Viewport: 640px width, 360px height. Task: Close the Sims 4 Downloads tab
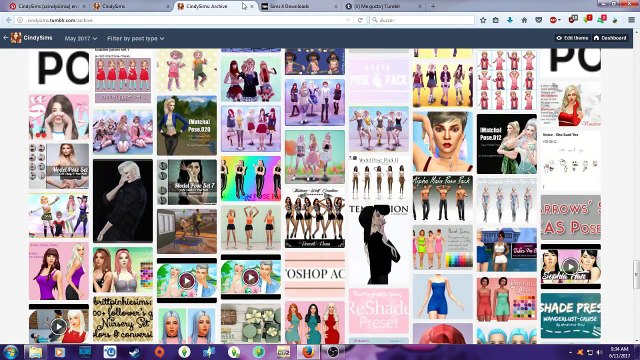(x=336, y=6)
